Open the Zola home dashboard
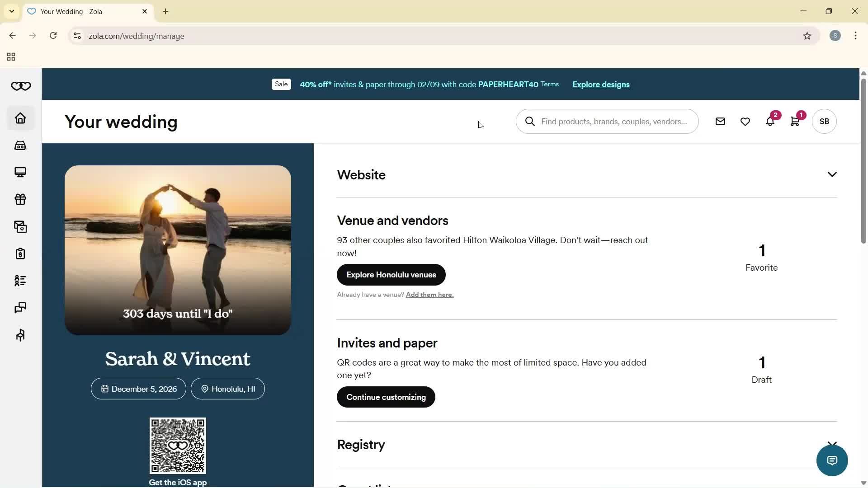 coord(20,118)
